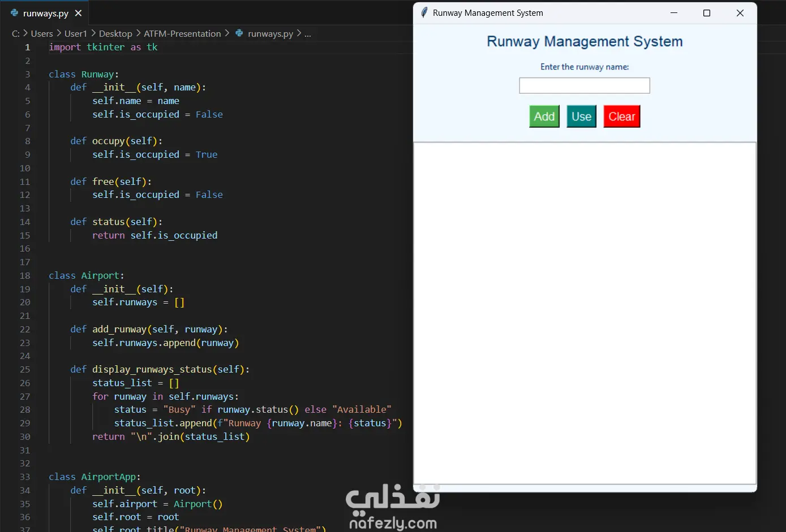Click the 'self.runways.append(runway)' line
This screenshot has width=786, height=532.
click(x=166, y=343)
